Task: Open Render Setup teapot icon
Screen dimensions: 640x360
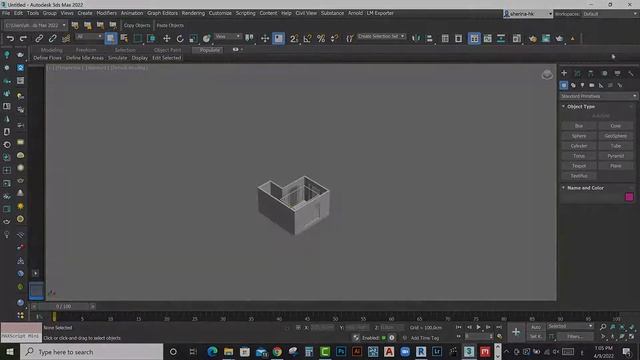Action: [532, 38]
